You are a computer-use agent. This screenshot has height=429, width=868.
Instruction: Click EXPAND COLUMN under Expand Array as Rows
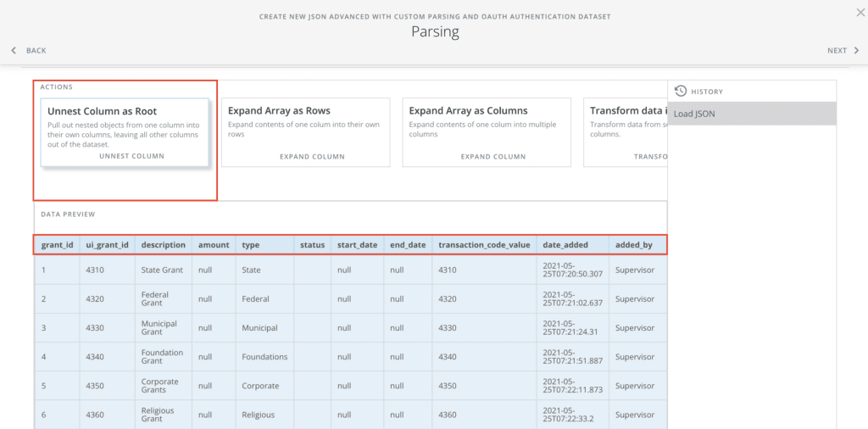[312, 157]
